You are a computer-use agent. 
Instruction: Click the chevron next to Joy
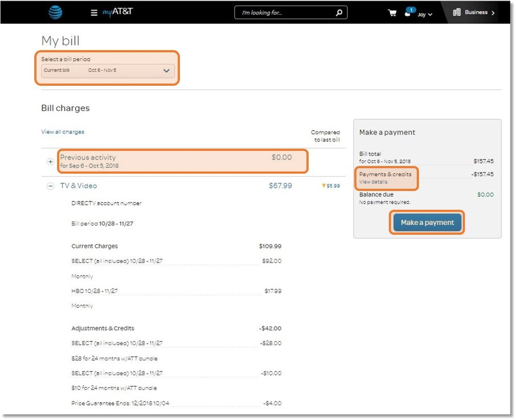tap(429, 14)
